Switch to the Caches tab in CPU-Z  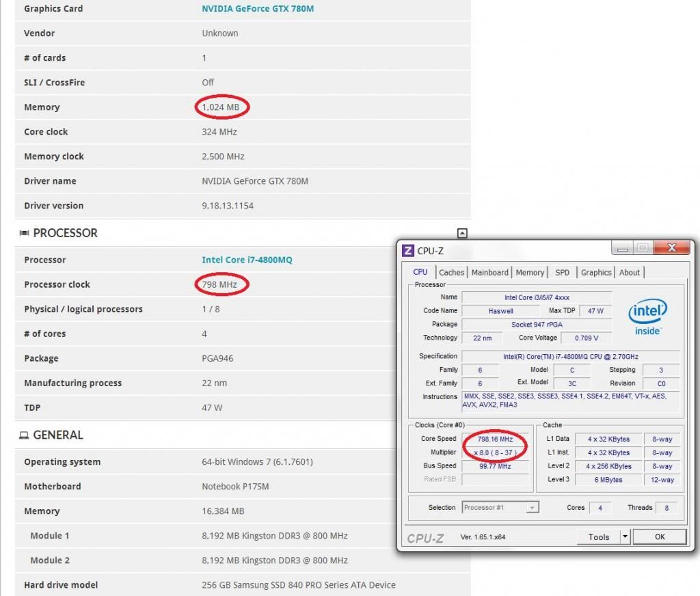(x=451, y=272)
